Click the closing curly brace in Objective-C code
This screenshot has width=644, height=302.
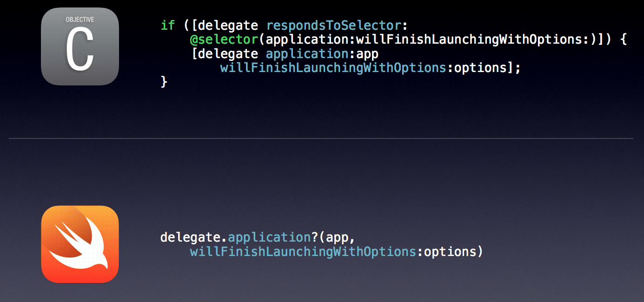pyautogui.click(x=164, y=82)
